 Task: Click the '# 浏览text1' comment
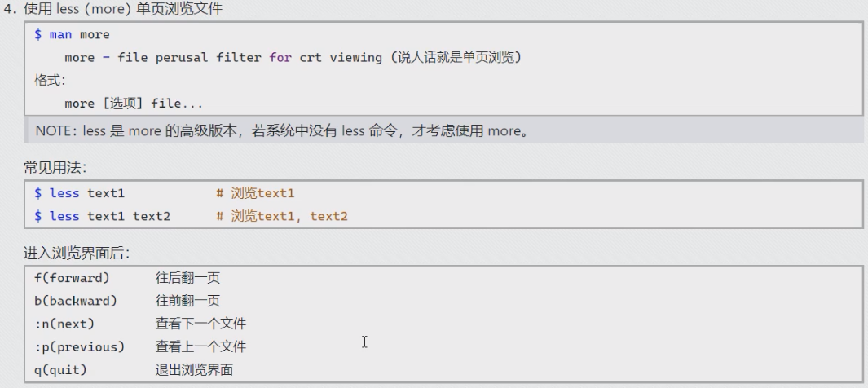255,193
